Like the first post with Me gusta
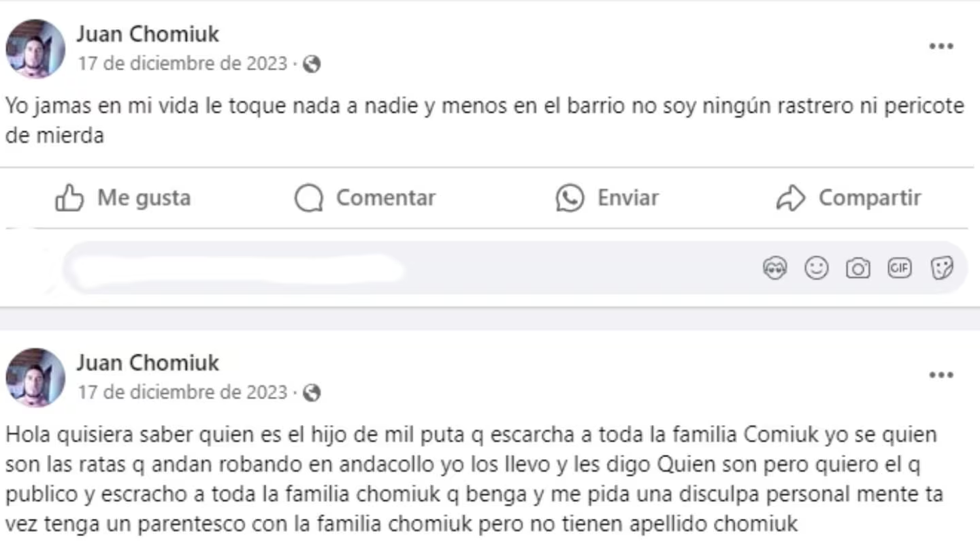Image resolution: width=980 pixels, height=549 pixels. 123,198
